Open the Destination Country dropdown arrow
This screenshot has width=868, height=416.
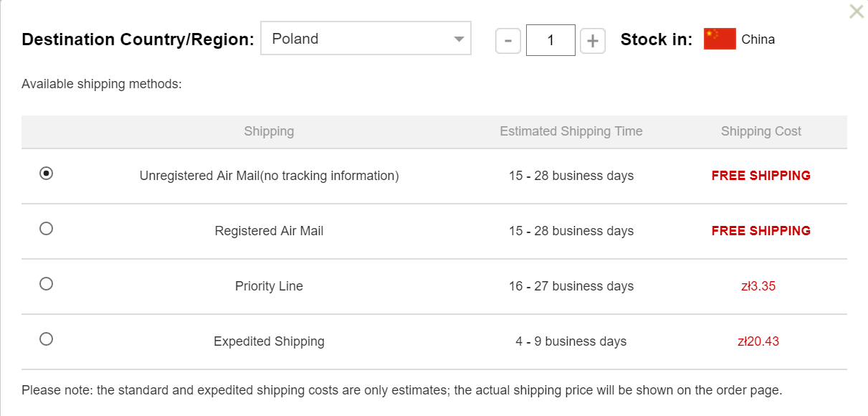pyautogui.click(x=459, y=39)
